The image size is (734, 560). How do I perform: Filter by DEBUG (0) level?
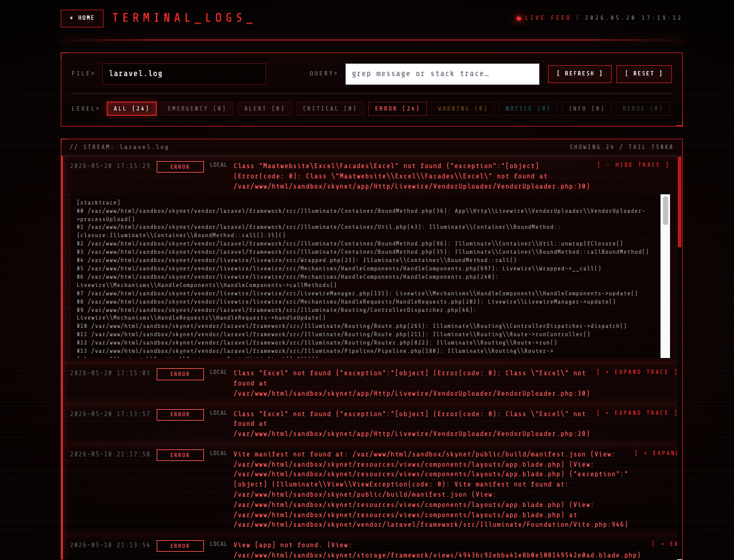(643, 109)
